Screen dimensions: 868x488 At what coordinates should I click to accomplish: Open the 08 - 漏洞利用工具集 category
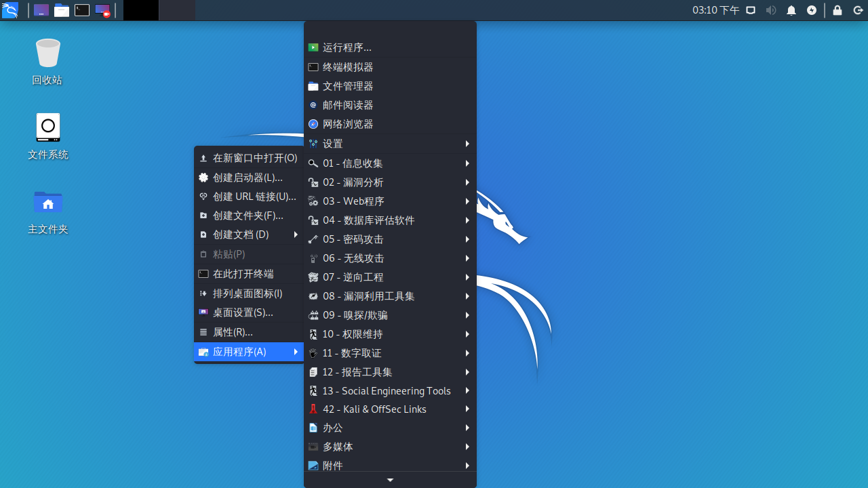pyautogui.click(x=390, y=296)
